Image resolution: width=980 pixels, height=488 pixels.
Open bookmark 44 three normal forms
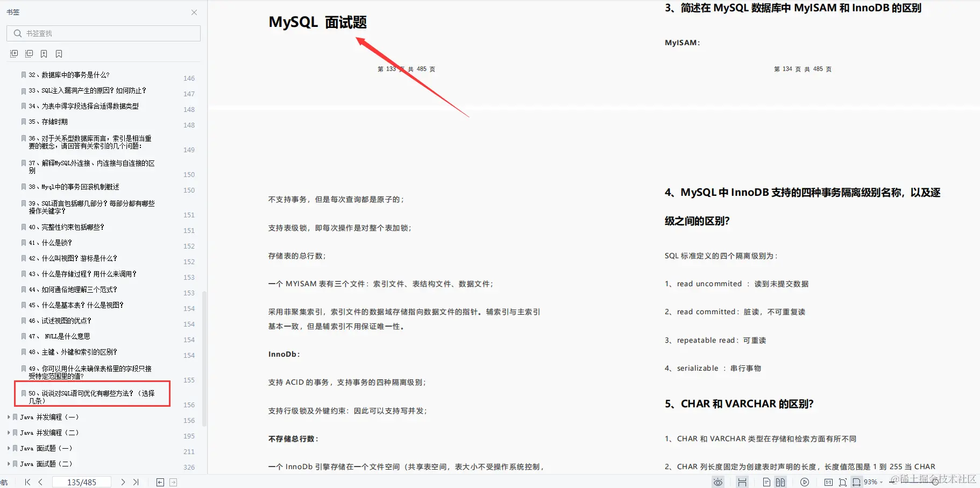[x=73, y=290]
